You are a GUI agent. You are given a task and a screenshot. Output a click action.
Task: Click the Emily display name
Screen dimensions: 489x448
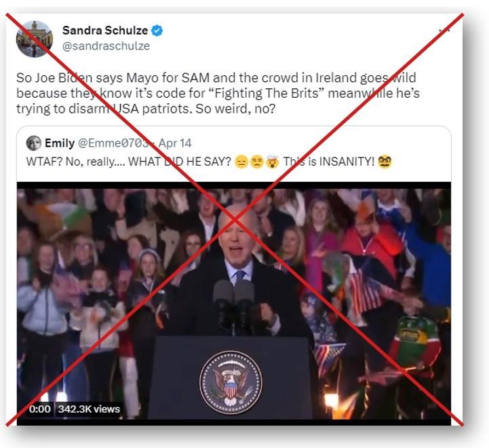tap(60, 143)
